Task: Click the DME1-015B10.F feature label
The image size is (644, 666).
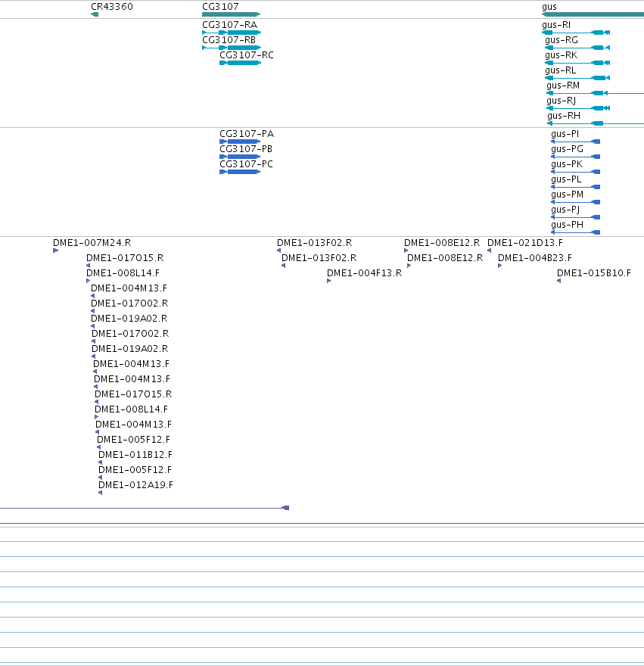Action: click(594, 273)
